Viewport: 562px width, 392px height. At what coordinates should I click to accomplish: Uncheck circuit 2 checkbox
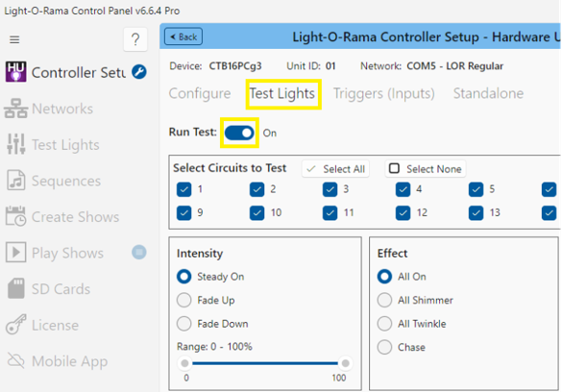pyautogui.click(x=257, y=189)
